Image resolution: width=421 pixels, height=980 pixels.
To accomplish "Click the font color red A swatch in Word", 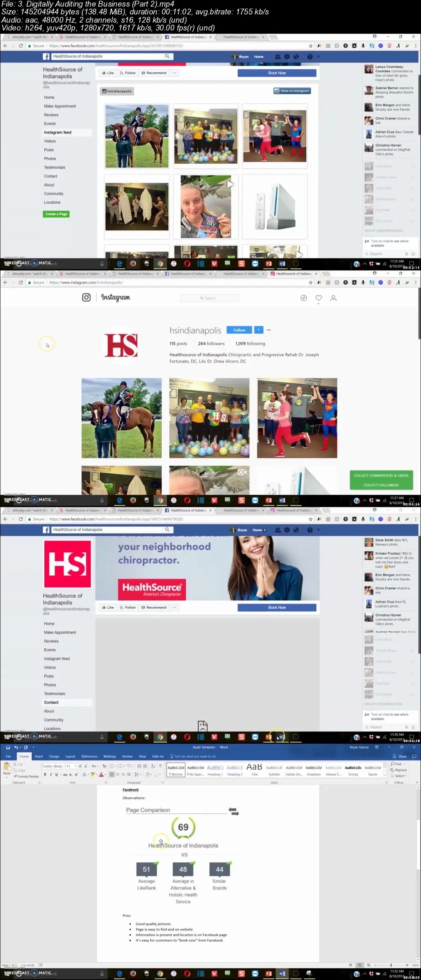I will [101, 774].
